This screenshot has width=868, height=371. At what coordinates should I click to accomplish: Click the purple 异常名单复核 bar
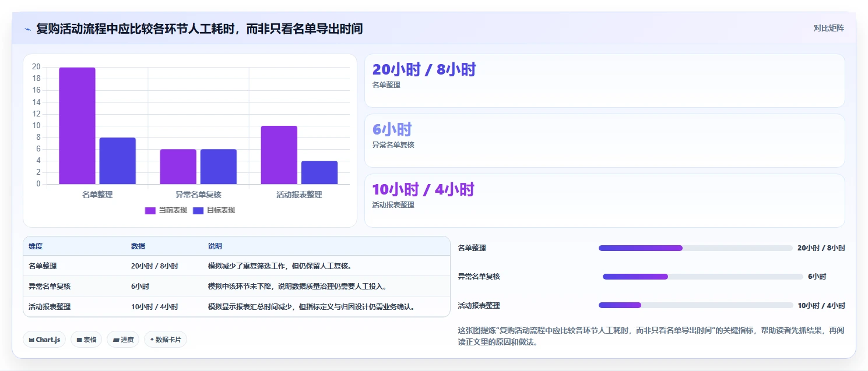(178, 167)
